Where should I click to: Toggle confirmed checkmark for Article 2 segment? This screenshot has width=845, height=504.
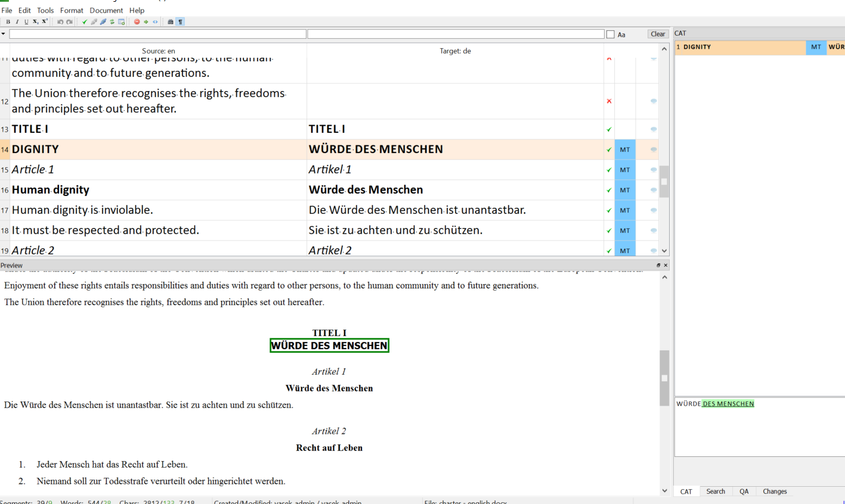pos(609,251)
